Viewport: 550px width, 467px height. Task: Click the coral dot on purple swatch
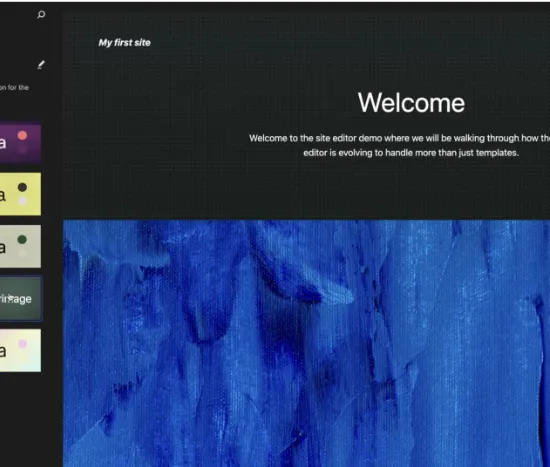[22, 135]
